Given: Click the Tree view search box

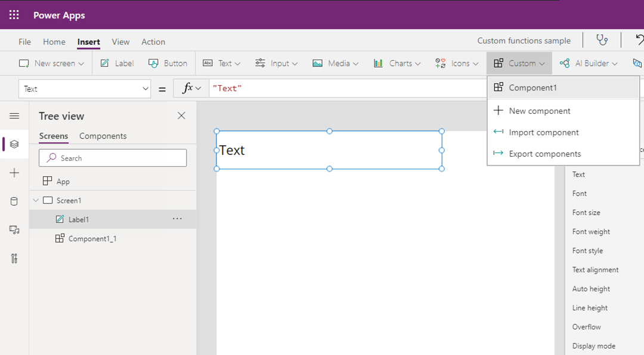Looking at the screenshot, I should pos(113,158).
